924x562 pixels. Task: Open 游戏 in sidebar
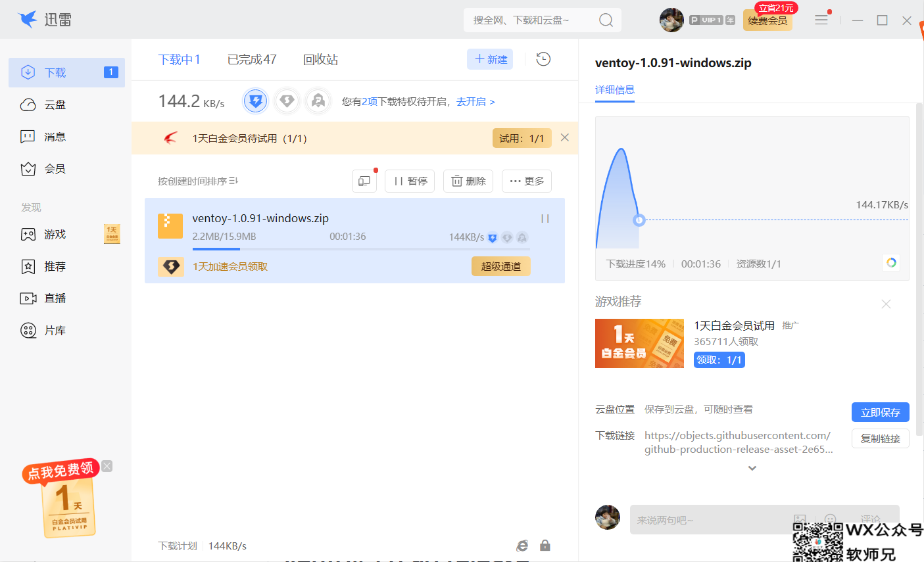pyautogui.click(x=66, y=234)
